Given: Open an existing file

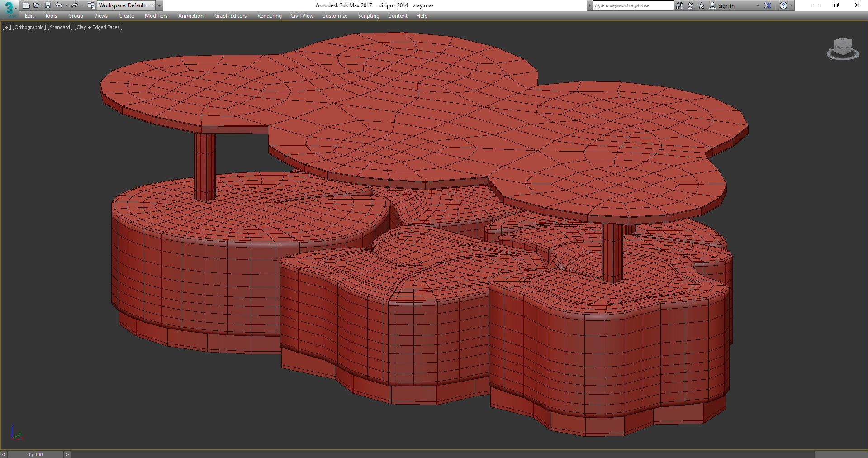Looking at the screenshot, I should (37, 5).
